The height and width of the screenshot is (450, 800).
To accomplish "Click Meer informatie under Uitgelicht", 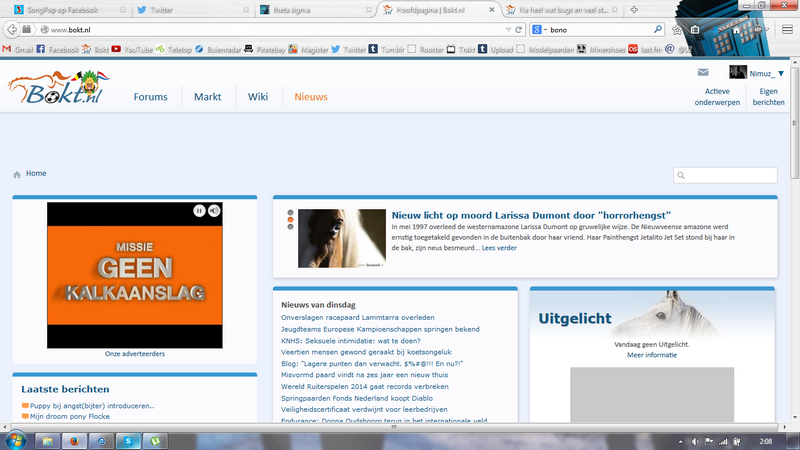I will click(x=652, y=355).
